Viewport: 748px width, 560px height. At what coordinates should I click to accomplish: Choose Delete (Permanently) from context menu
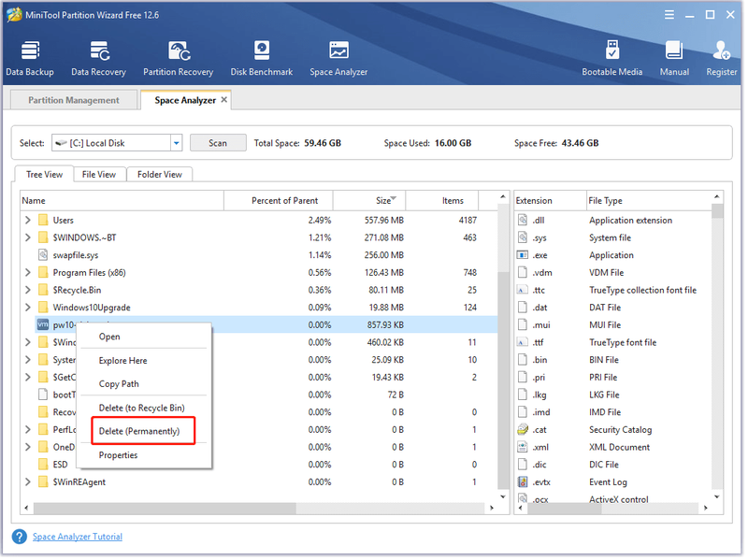point(139,433)
